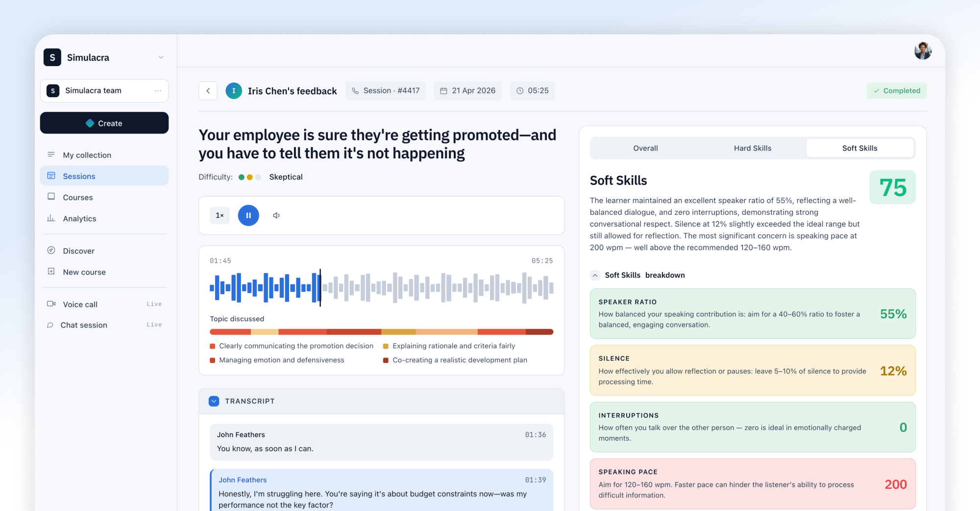Viewport: 980px width, 511px height.
Task: Go to Courses in sidebar
Action: [x=104, y=197]
